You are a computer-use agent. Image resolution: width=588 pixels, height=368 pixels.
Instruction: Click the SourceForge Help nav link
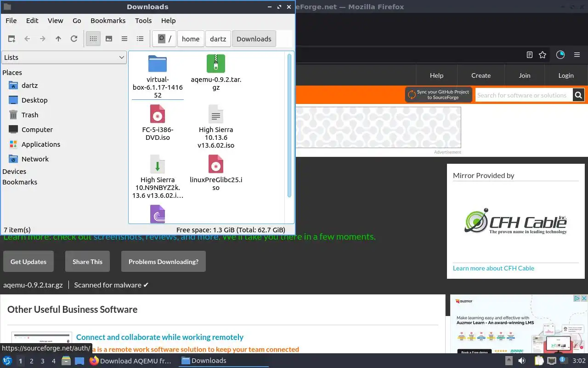point(436,75)
